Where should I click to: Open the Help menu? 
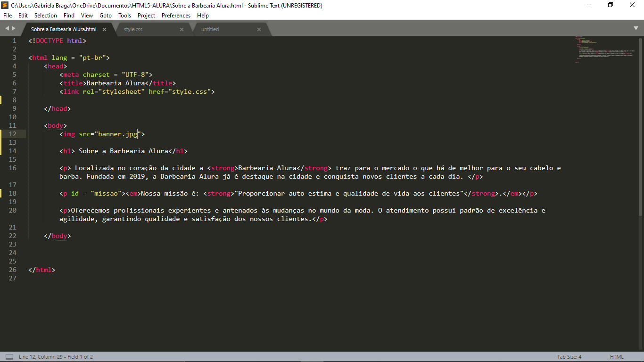tap(203, 16)
